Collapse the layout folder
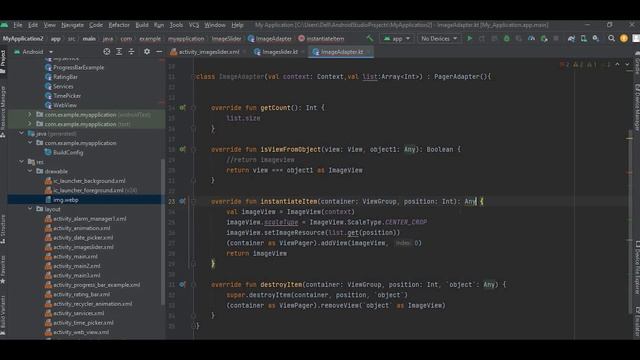Screen dimensions: 640x360 pyautogui.click(x=30, y=209)
